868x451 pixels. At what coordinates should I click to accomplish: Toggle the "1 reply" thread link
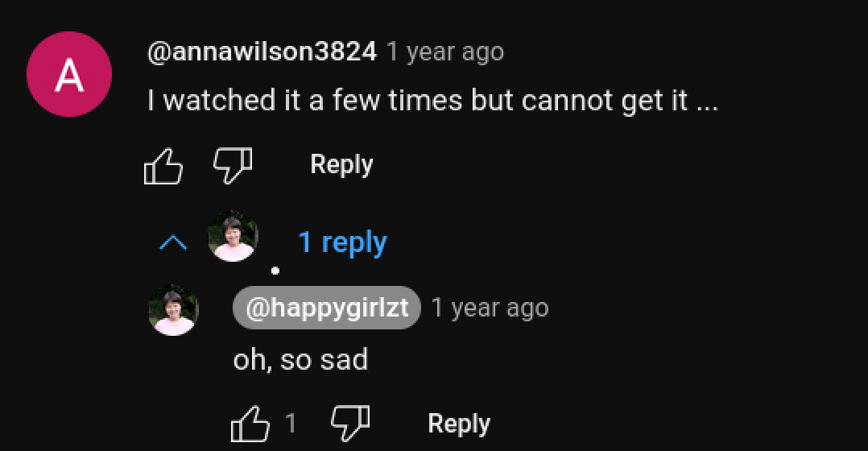(x=342, y=242)
